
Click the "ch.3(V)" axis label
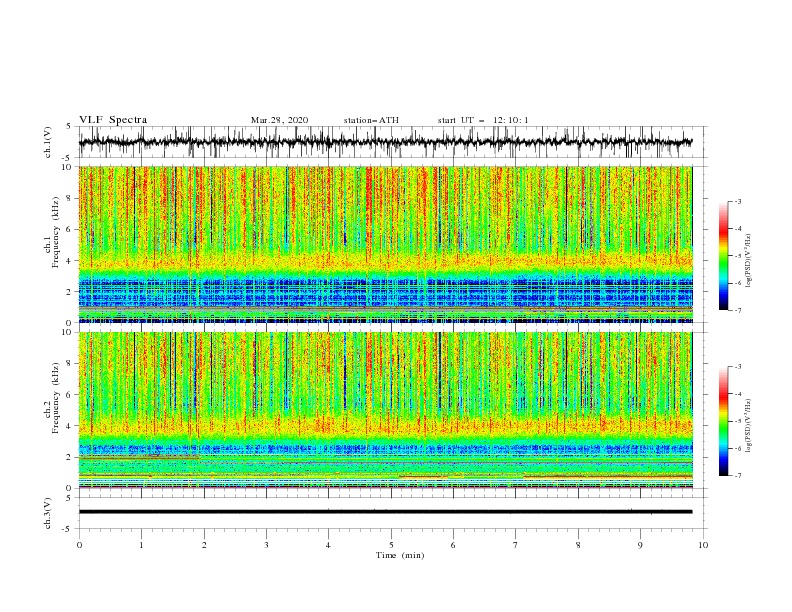48,513
